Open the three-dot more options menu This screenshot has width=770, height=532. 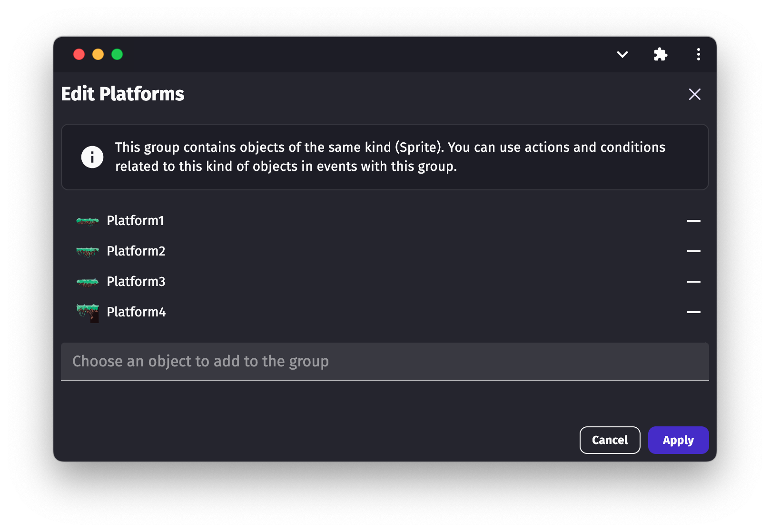[698, 54]
